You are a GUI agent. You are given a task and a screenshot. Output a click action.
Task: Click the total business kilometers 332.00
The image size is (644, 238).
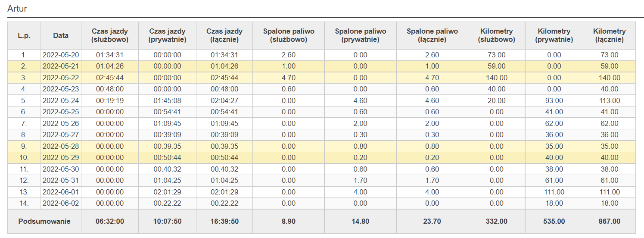pos(497,222)
